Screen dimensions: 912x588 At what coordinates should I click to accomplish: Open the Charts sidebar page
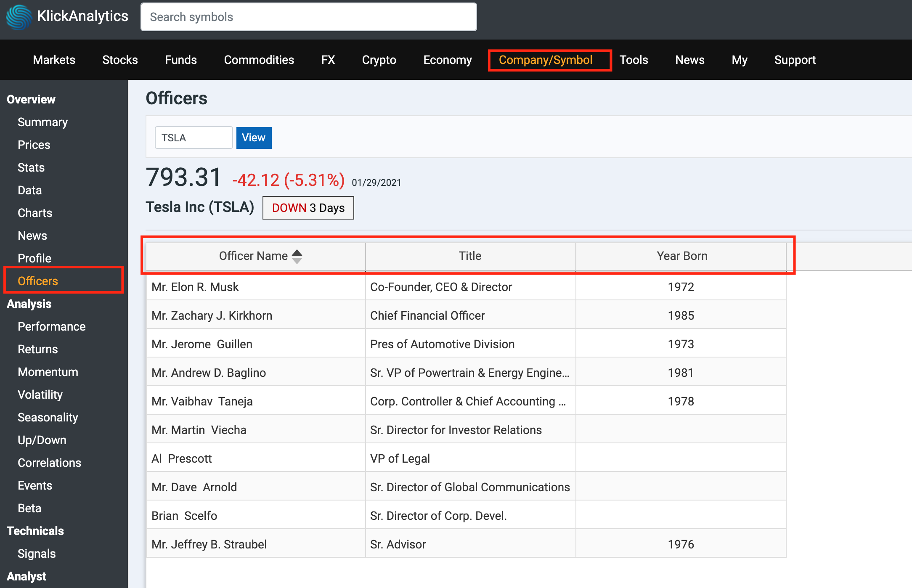point(35,213)
